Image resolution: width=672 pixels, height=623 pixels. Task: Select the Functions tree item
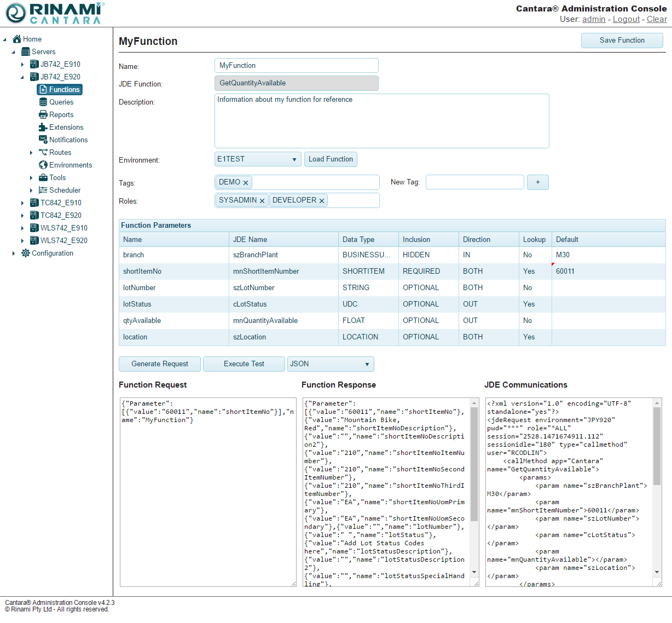(60, 89)
